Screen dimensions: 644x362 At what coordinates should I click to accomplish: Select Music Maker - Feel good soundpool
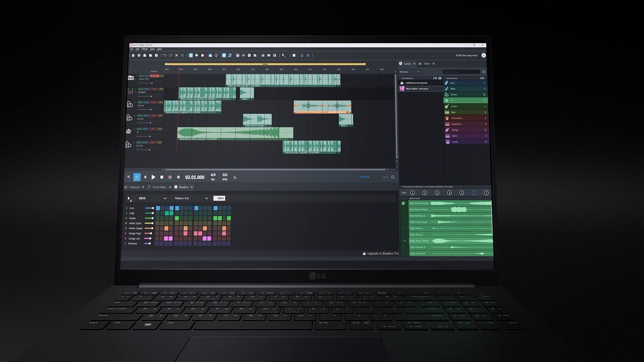click(x=421, y=89)
